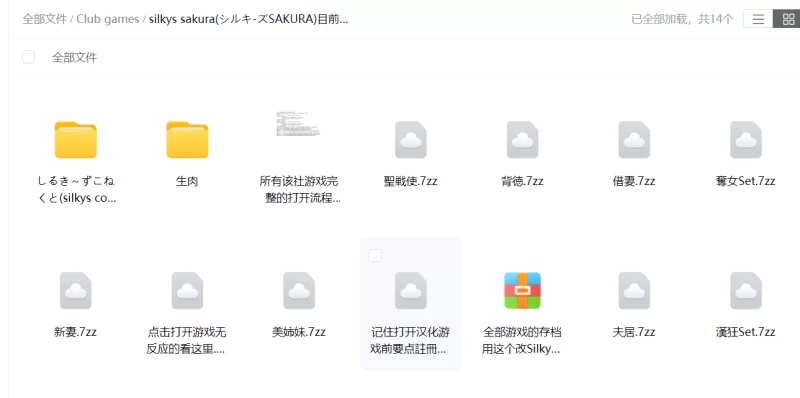Image resolution: width=800 pixels, height=398 pixels.
Task: Select the 新妻.7zz file icon
Action: click(x=76, y=290)
